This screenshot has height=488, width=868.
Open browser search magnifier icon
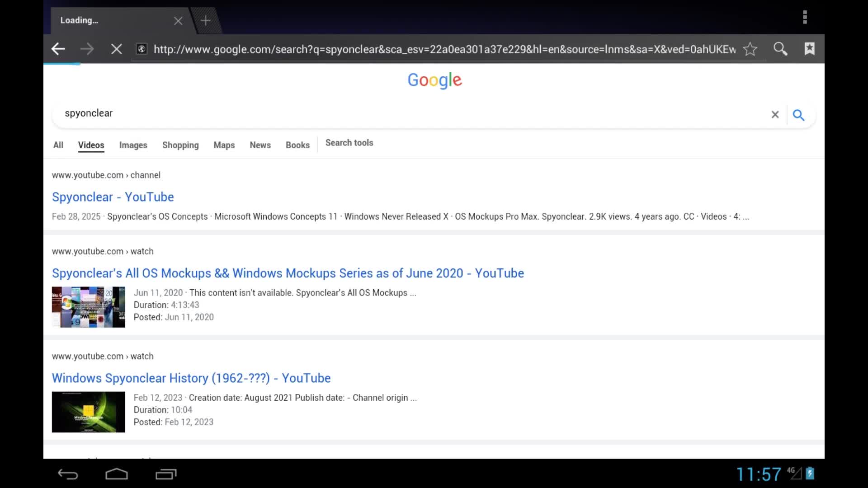tap(780, 49)
